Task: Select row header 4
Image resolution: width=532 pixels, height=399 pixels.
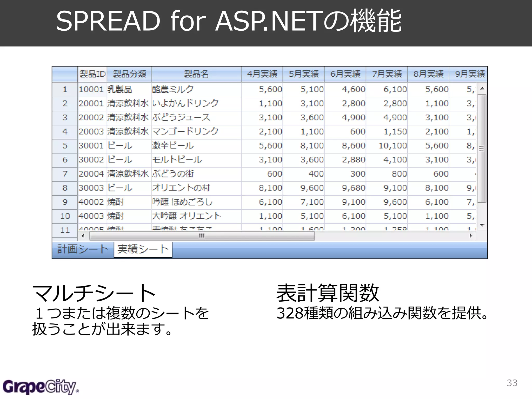Action: [x=65, y=132]
